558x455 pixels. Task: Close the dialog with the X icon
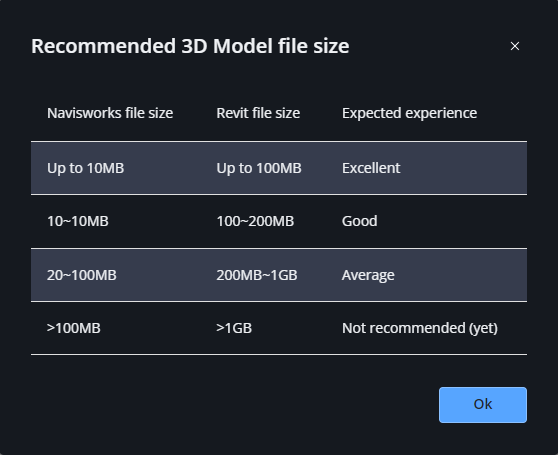[515, 46]
